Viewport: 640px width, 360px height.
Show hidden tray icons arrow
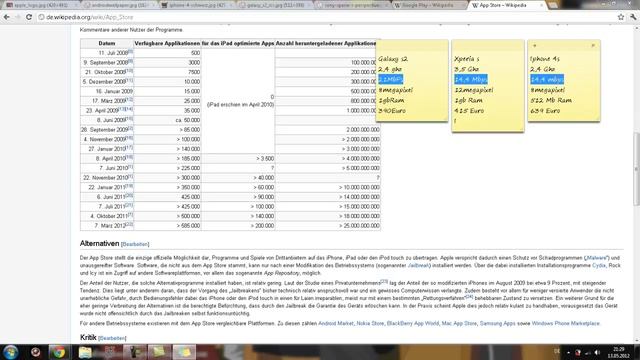(x=568, y=352)
